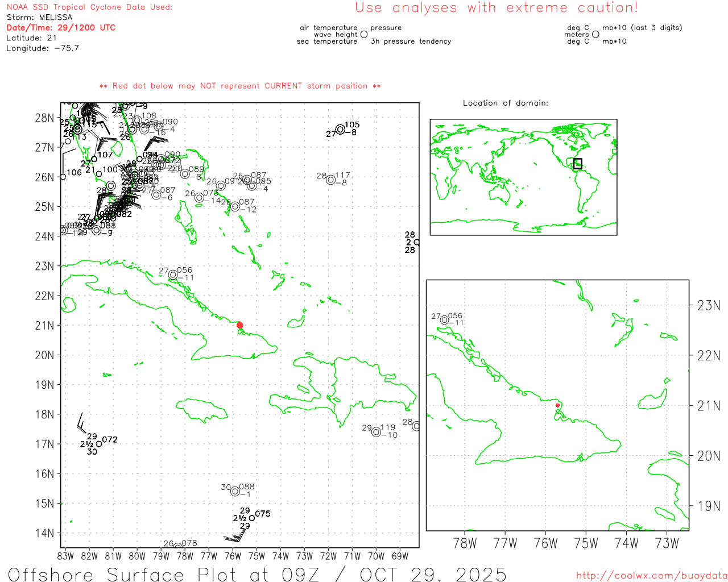The image size is (728, 582).
Task: Select the 'Storm: MELISSA' line
Action: click(x=39, y=18)
